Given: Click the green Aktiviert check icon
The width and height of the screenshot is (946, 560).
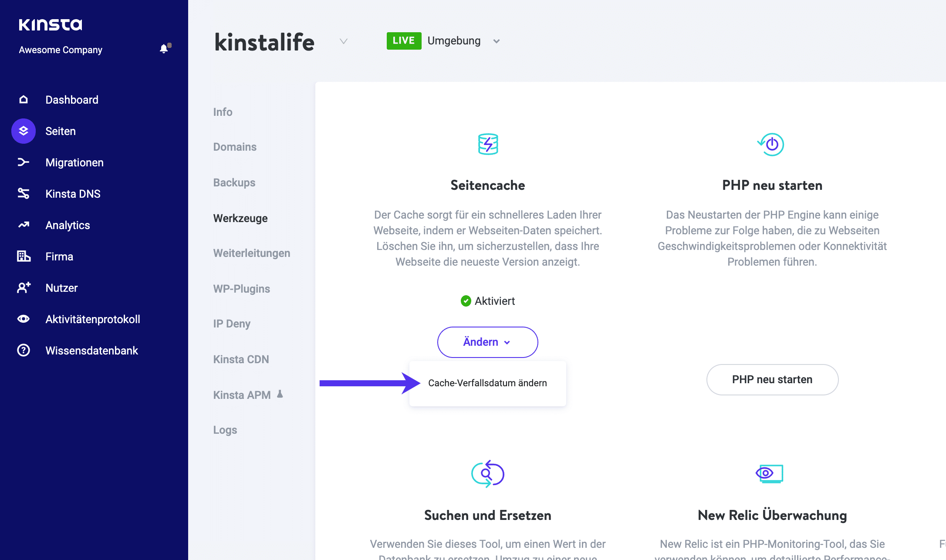Looking at the screenshot, I should pos(466,301).
